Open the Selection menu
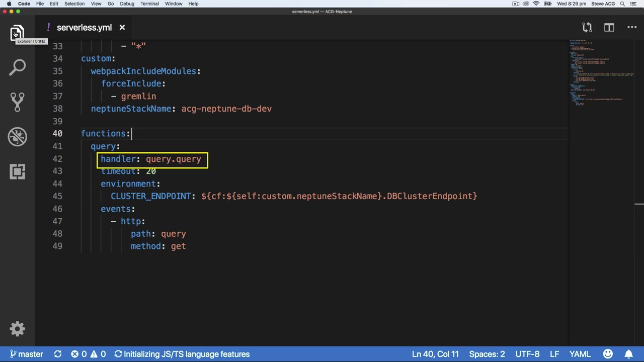This screenshot has height=362, width=644. click(x=74, y=4)
